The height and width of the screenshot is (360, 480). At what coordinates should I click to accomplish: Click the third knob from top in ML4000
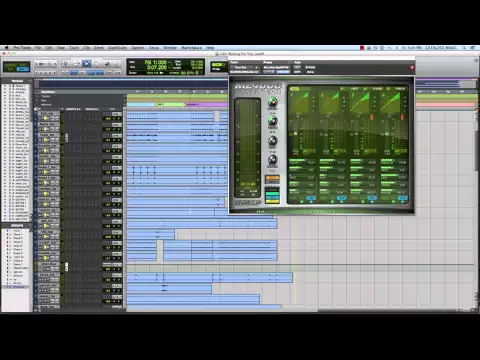273,141
